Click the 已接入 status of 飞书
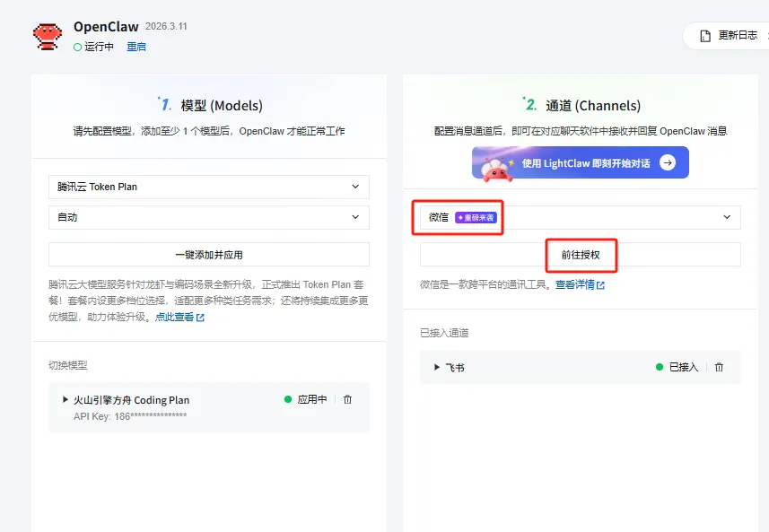 [677, 367]
